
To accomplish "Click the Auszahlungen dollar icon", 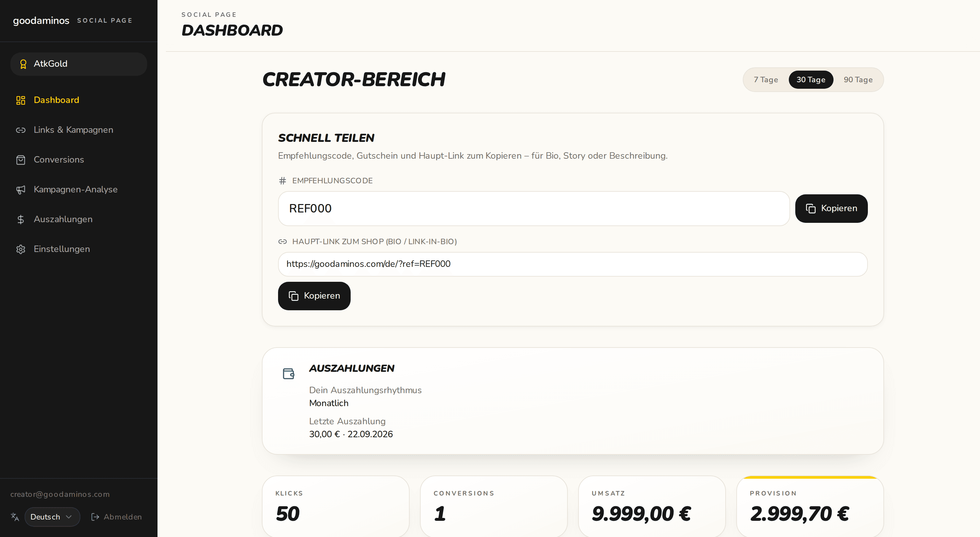I will coord(20,220).
